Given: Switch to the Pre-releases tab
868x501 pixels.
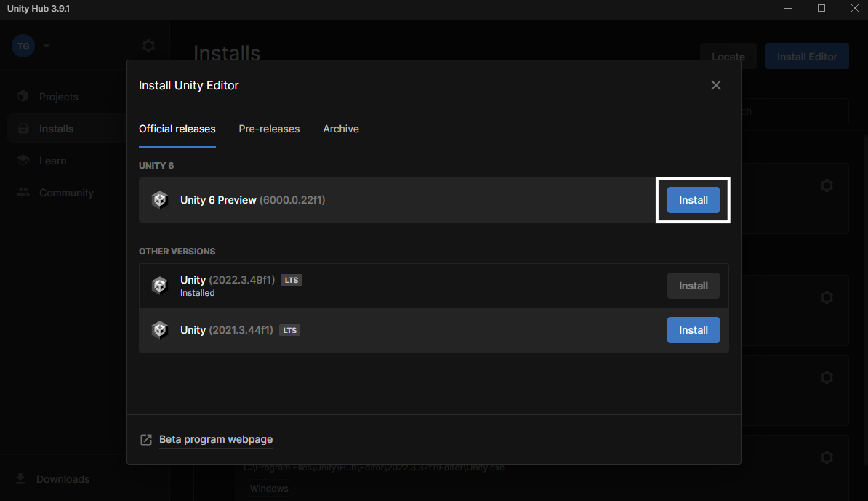Looking at the screenshot, I should (x=269, y=129).
